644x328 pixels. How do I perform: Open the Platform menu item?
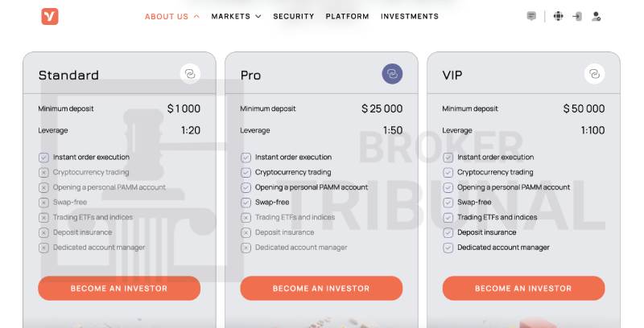coord(347,16)
